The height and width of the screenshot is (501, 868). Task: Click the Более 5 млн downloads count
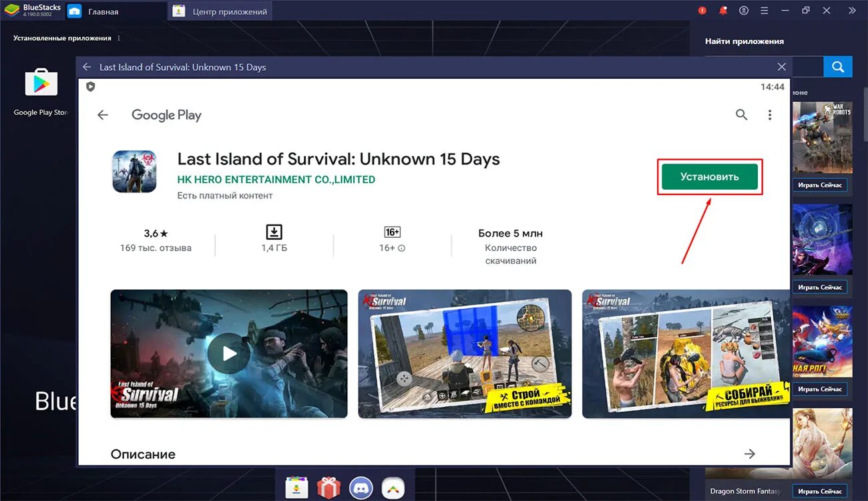pyautogui.click(x=511, y=233)
